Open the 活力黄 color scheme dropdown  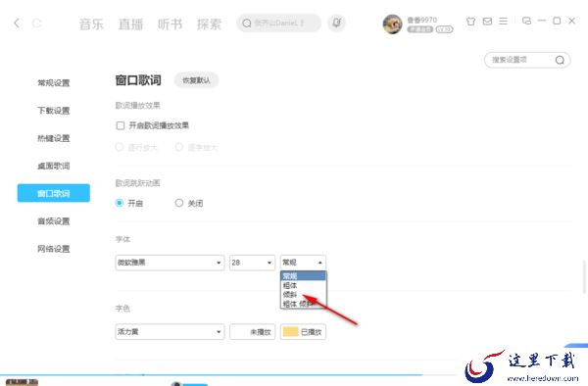[170, 332]
